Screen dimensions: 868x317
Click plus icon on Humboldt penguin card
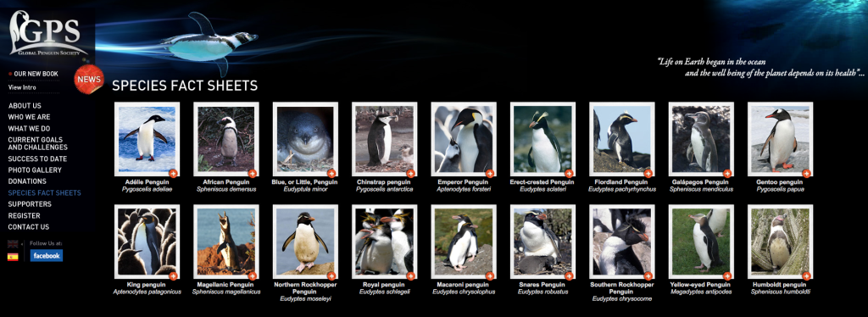point(806,275)
